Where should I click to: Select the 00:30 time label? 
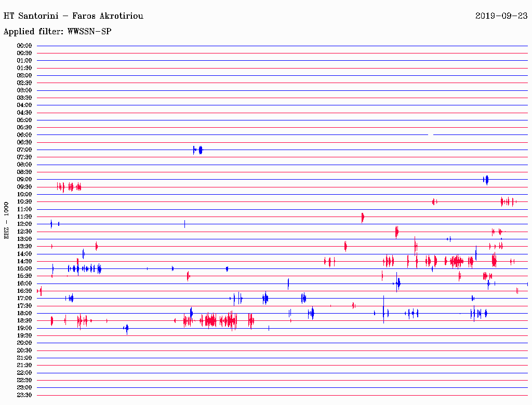(x=24, y=53)
